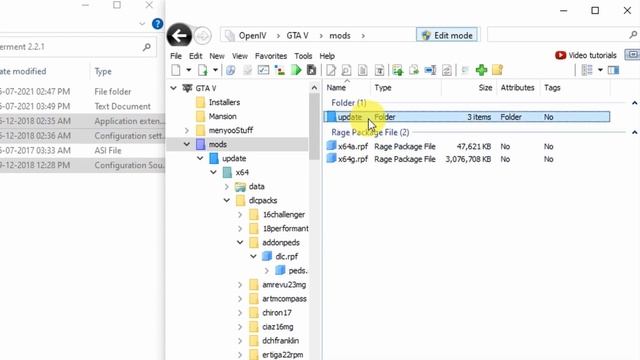Click the add files green arrow toolbar icon
Image resolution: width=640 pixels, height=360 pixels.
398,70
